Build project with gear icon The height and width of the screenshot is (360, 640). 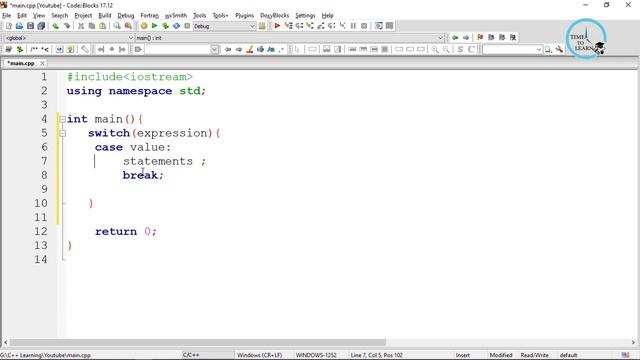144,26
